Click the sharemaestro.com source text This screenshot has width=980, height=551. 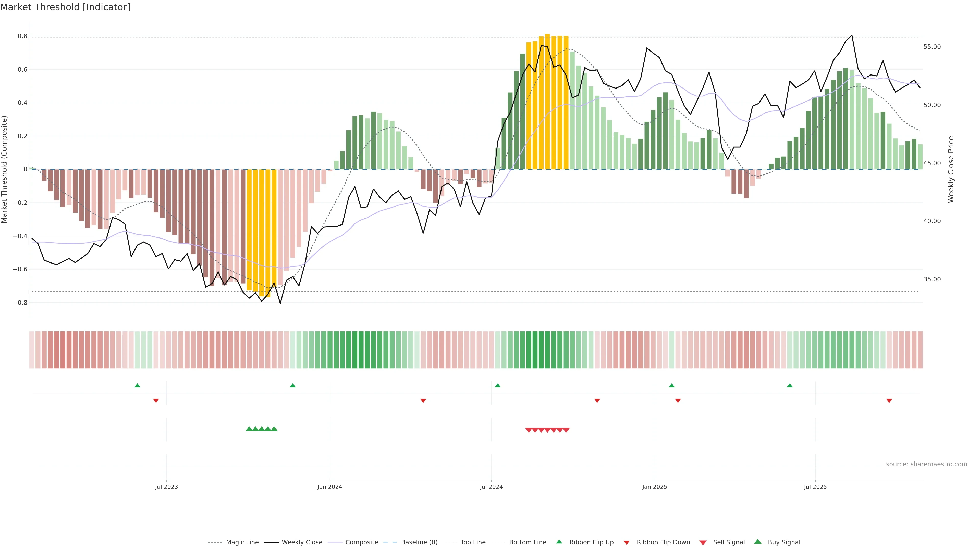[926, 464]
